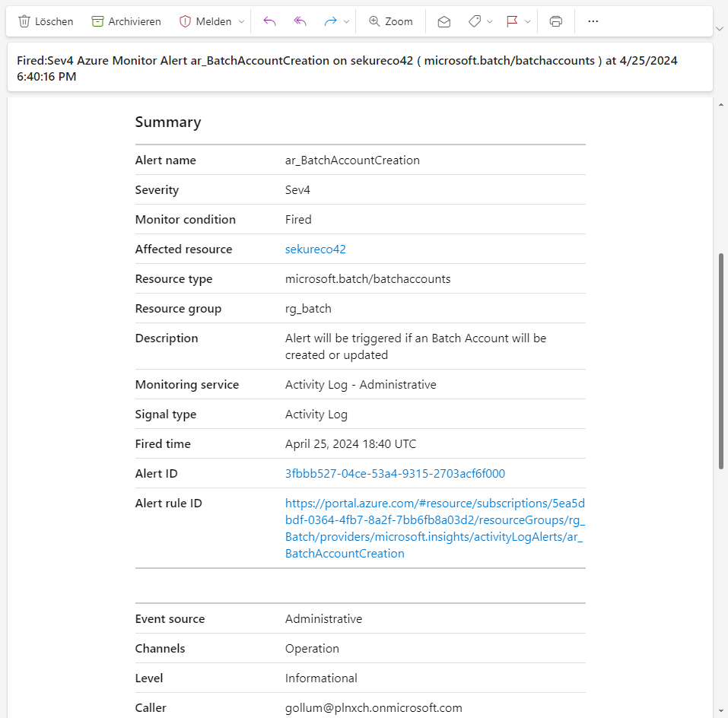Viewport: 728px width, 718px height.
Task: Expand the tag categories dropdown arrow
Action: pos(490,21)
